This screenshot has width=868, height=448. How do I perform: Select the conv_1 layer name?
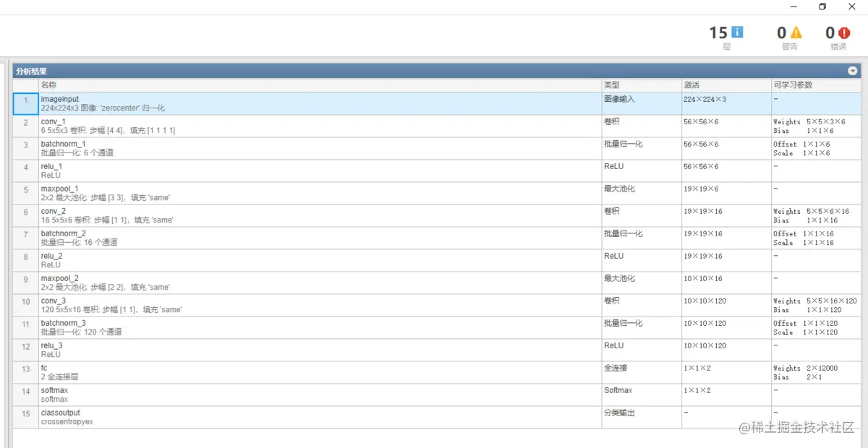pos(54,121)
